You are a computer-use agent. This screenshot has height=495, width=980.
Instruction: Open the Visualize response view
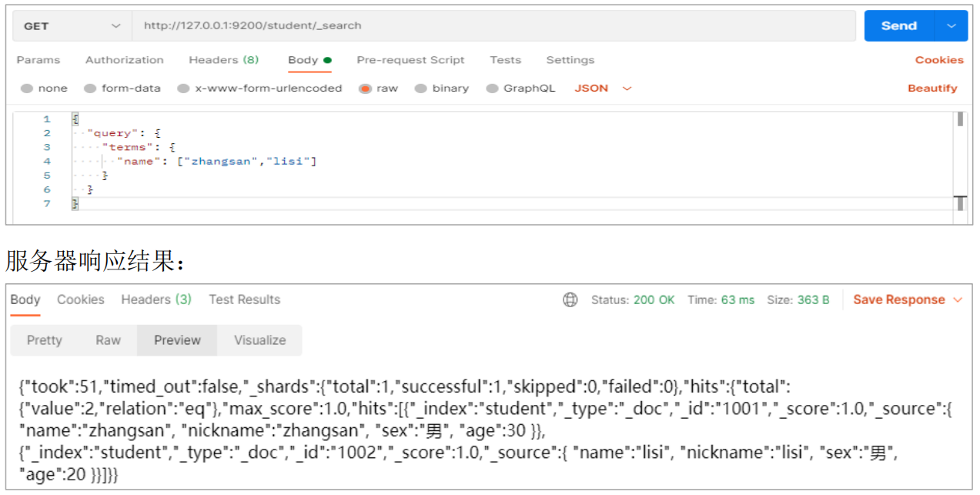pyautogui.click(x=259, y=340)
